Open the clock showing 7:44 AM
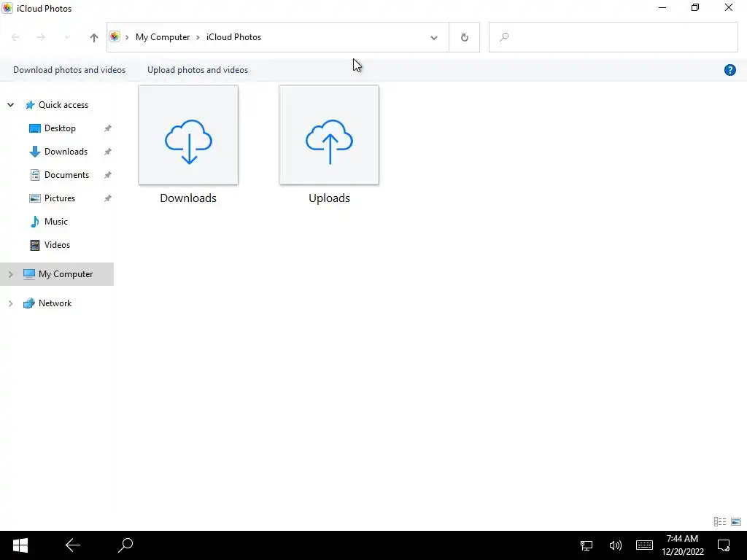The image size is (747, 560). click(x=683, y=545)
